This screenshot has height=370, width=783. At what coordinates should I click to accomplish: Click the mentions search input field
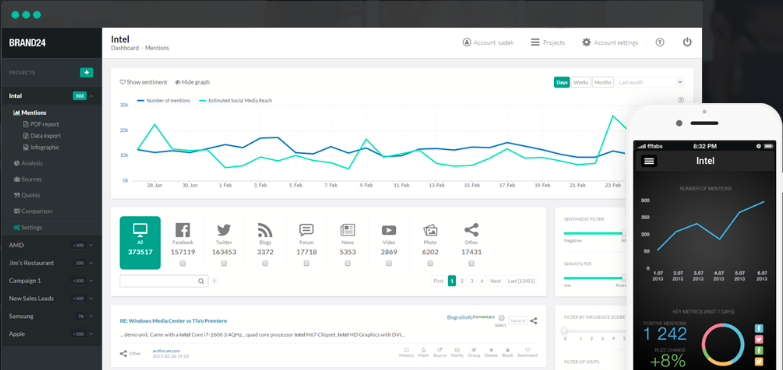click(159, 281)
